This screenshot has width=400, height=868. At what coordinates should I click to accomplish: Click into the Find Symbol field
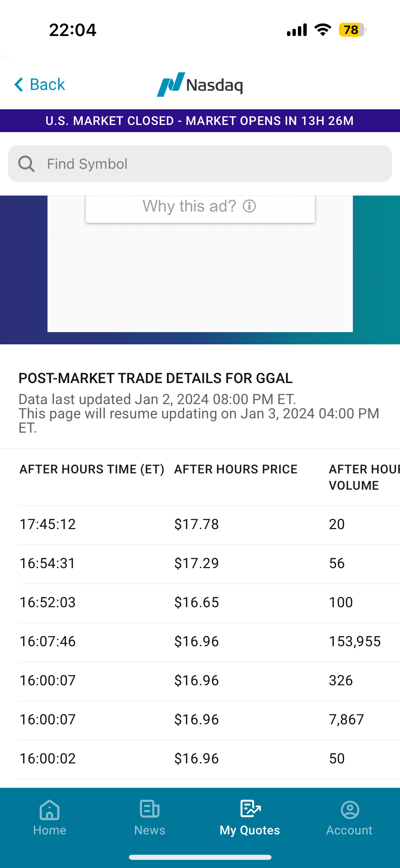coord(200,164)
